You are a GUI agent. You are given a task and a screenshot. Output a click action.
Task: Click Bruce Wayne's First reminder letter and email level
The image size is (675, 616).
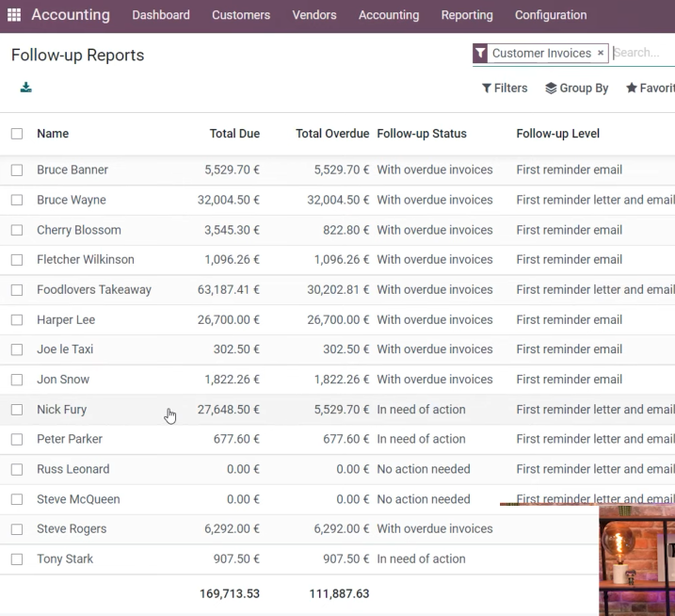[595, 200]
